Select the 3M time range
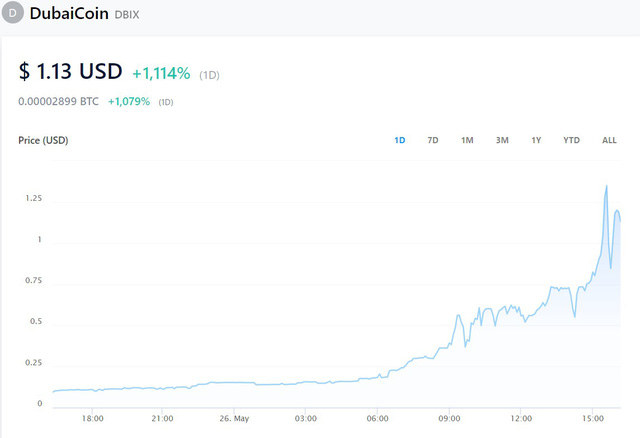Image resolution: width=640 pixels, height=438 pixels. pos(502,140)
